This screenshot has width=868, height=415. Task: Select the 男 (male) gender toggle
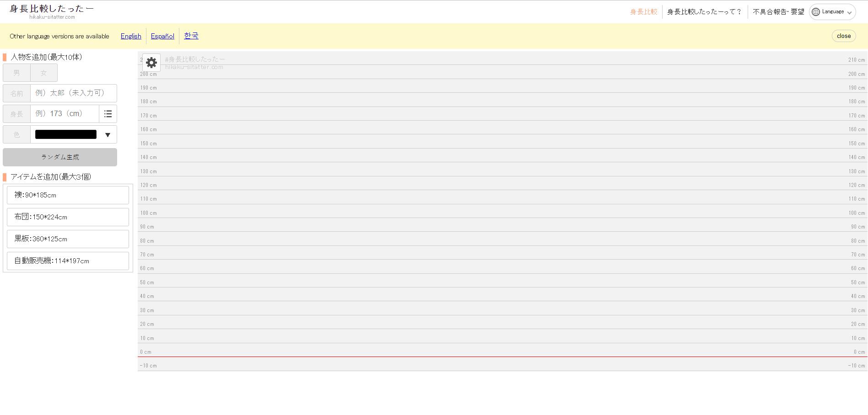tap(16, 73)
